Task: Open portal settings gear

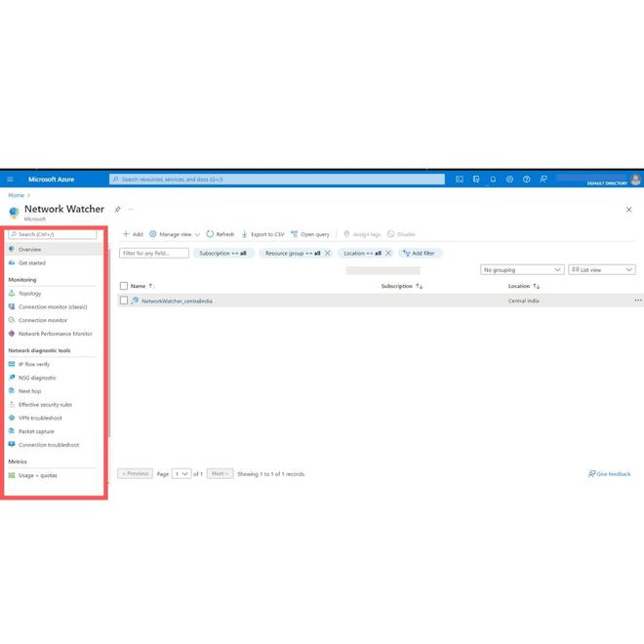Action: point(509,180)
